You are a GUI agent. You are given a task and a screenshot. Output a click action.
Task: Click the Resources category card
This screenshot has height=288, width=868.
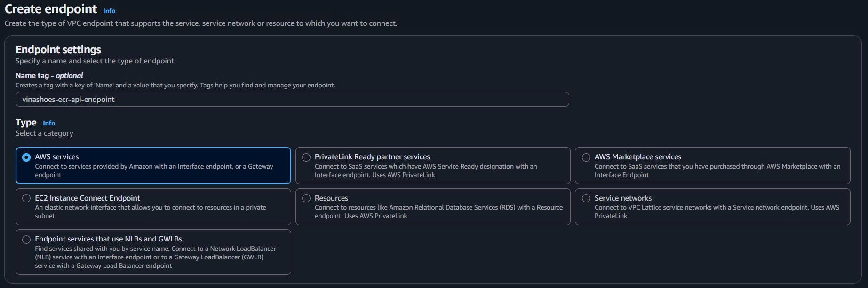[x=433, y=207]
